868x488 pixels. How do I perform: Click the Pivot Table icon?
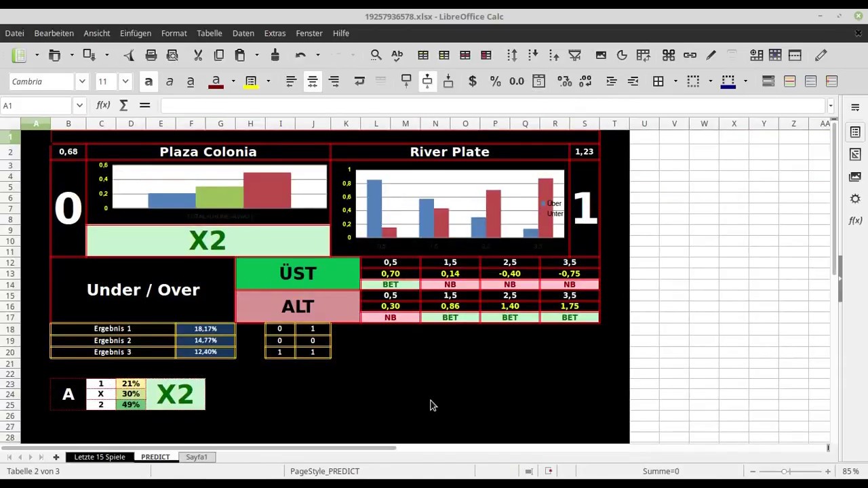(x=643, y=56)
